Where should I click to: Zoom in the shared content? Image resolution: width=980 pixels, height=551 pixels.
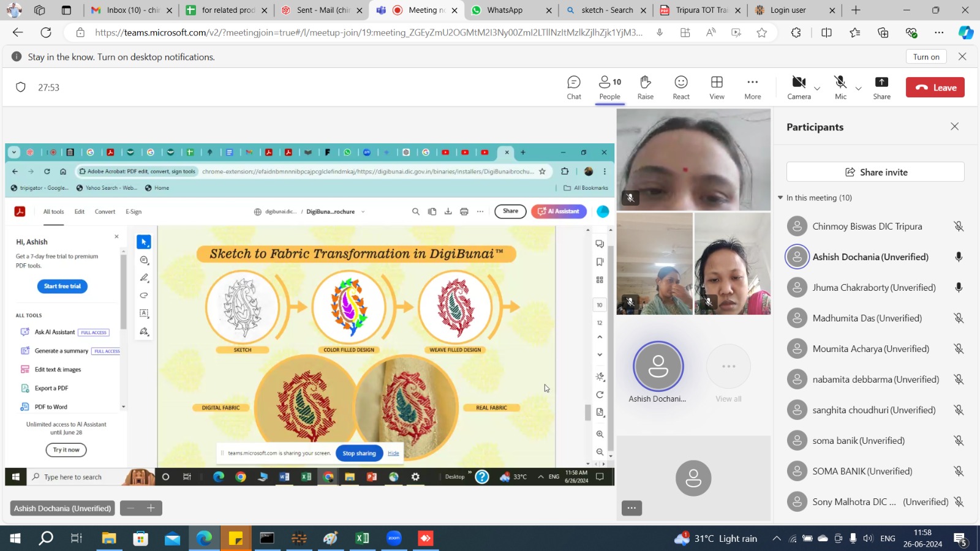point(151,508)
